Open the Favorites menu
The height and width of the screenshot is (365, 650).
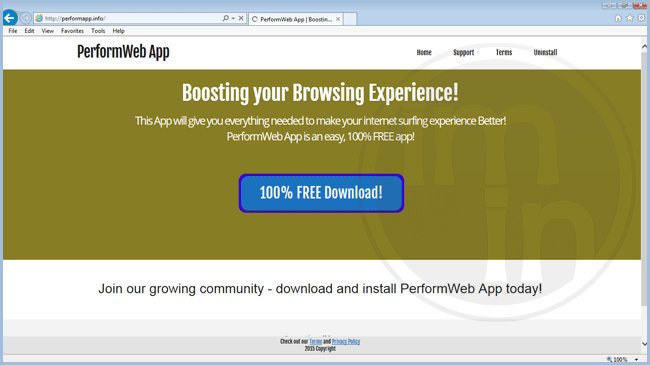72,31
